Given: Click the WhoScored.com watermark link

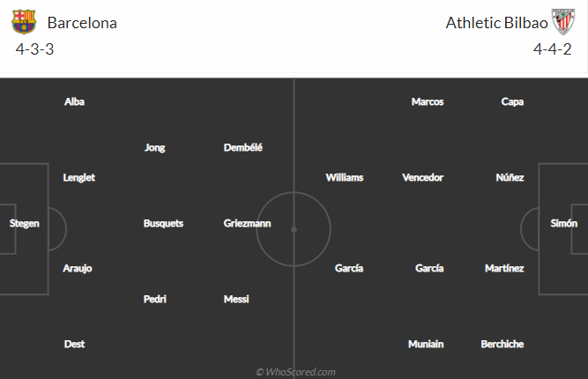Looking at the screenshot, I should pyautogui.click(x=295, y=372).
